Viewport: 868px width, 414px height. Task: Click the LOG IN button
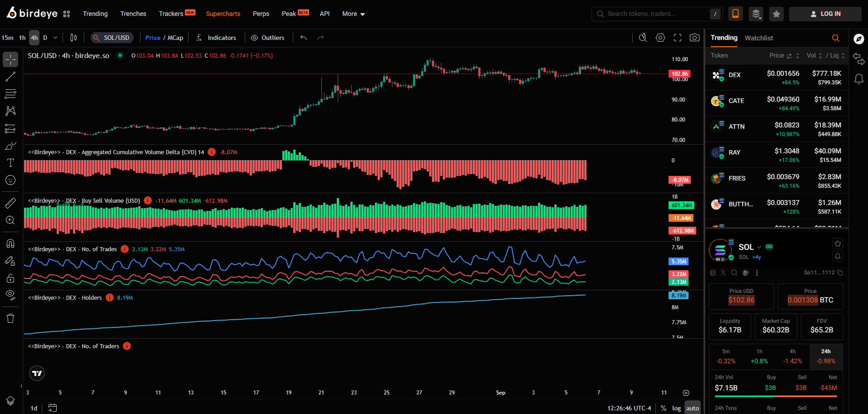tap(825, 14)
